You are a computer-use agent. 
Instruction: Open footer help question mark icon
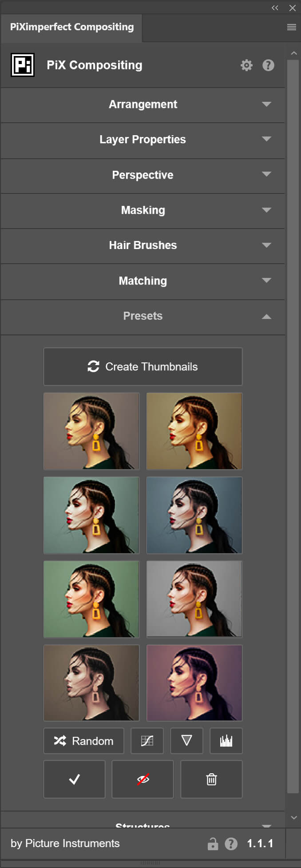(x=231, y=844)
